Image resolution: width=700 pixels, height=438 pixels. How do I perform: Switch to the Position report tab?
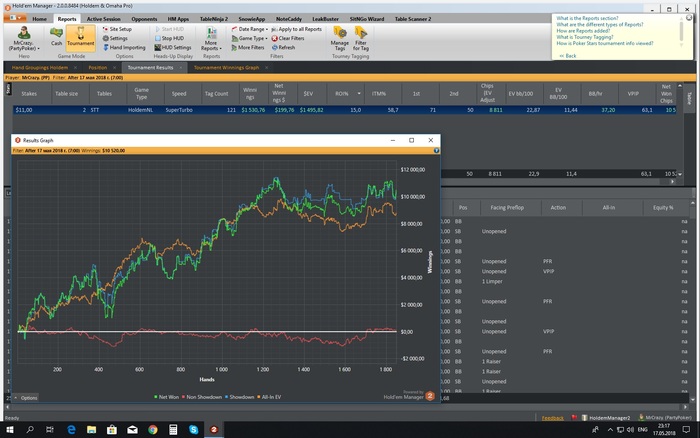point(98,68)
